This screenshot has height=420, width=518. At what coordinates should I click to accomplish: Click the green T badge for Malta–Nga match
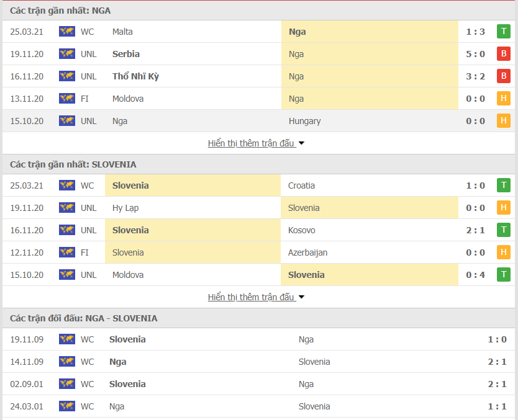503,32
